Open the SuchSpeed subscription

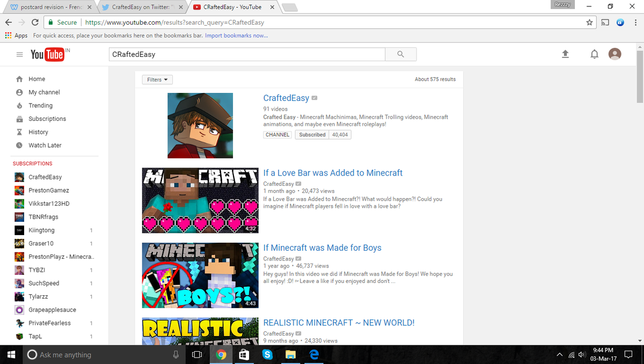[x=44, y=283]
